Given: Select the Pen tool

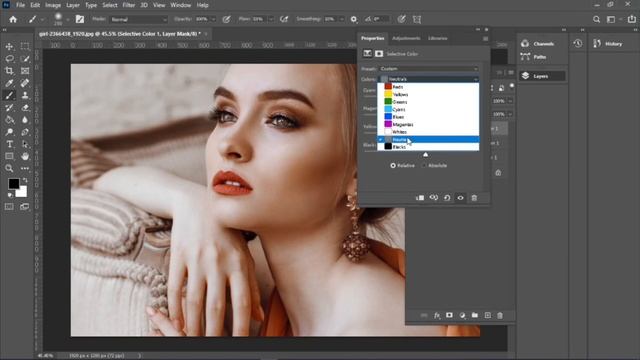Looking at the screenshot, I should [x=25, y=132].
